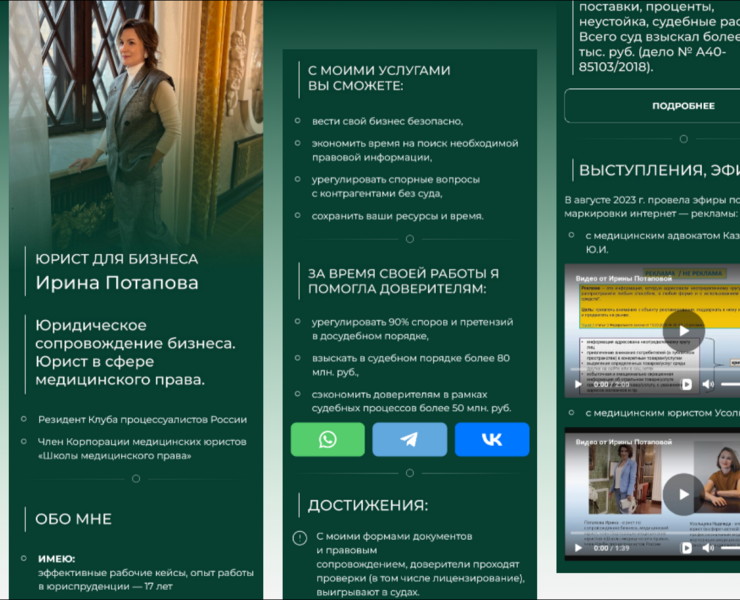740x600 pixels.
Task: Open the green WhatsApp contact button
Action: (x=328, y=439)
